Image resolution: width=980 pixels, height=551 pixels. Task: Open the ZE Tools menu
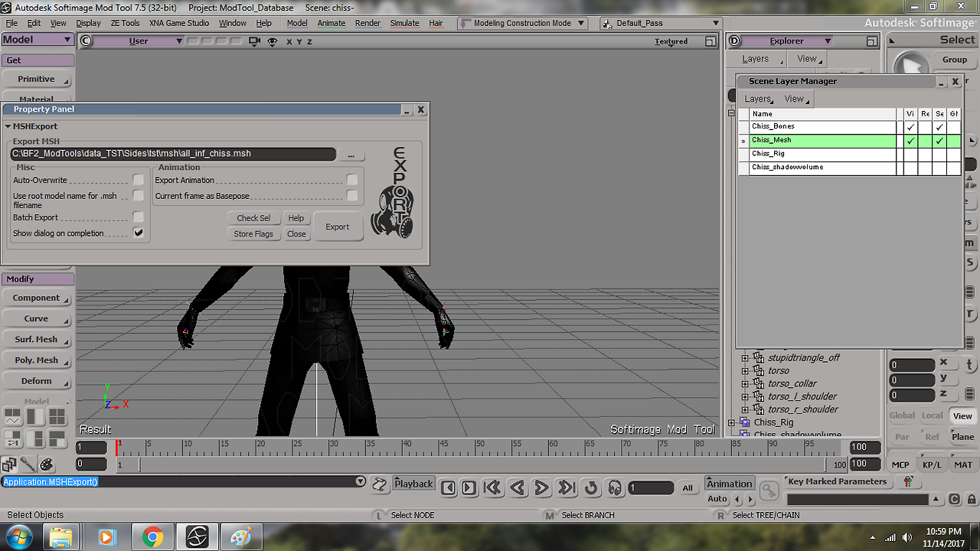pyautogui.click(x=126, y=23)
